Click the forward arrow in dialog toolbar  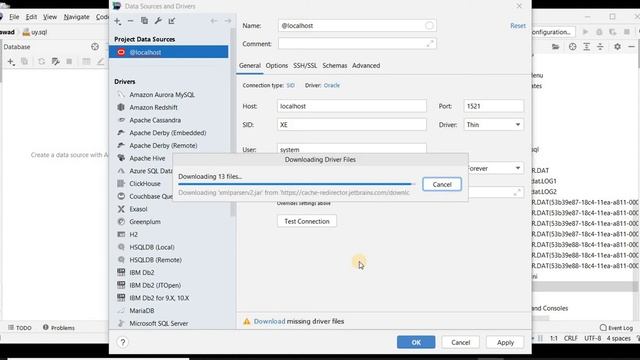tap(228, 21)
